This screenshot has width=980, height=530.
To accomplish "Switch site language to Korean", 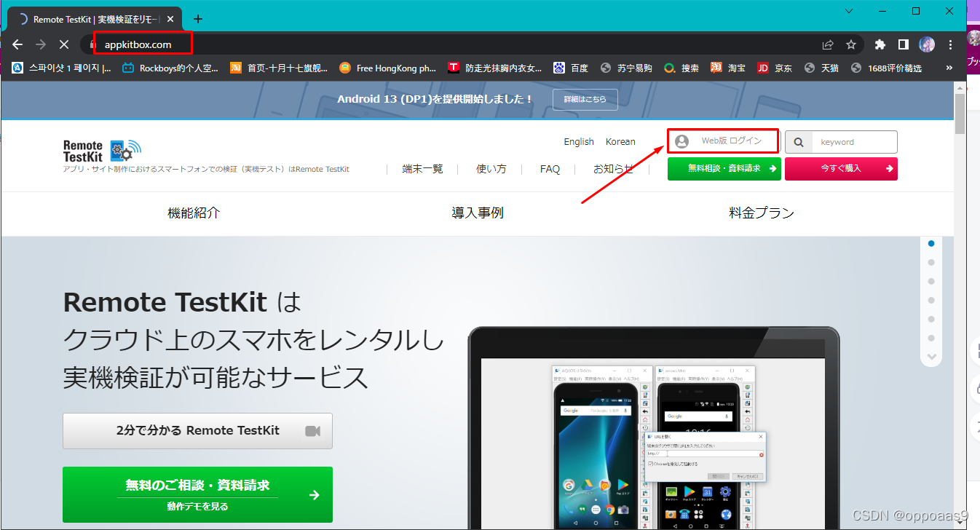I will point(620,142).
